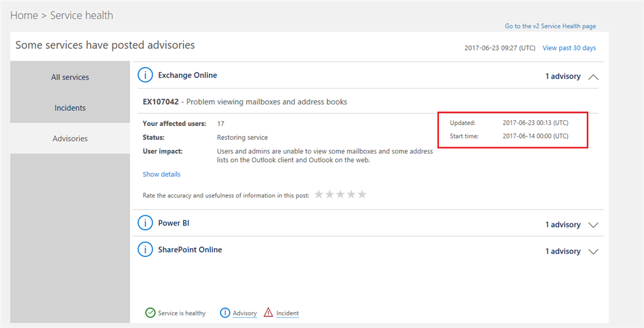Click the Exchange Online 1 advisory count
This screenshot has width=644, height=328.
(563, 76)
